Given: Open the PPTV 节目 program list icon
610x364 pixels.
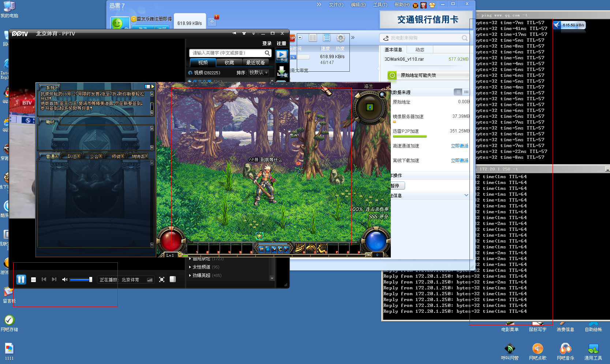Looking at the screenshot, I should tap(282, 56).
